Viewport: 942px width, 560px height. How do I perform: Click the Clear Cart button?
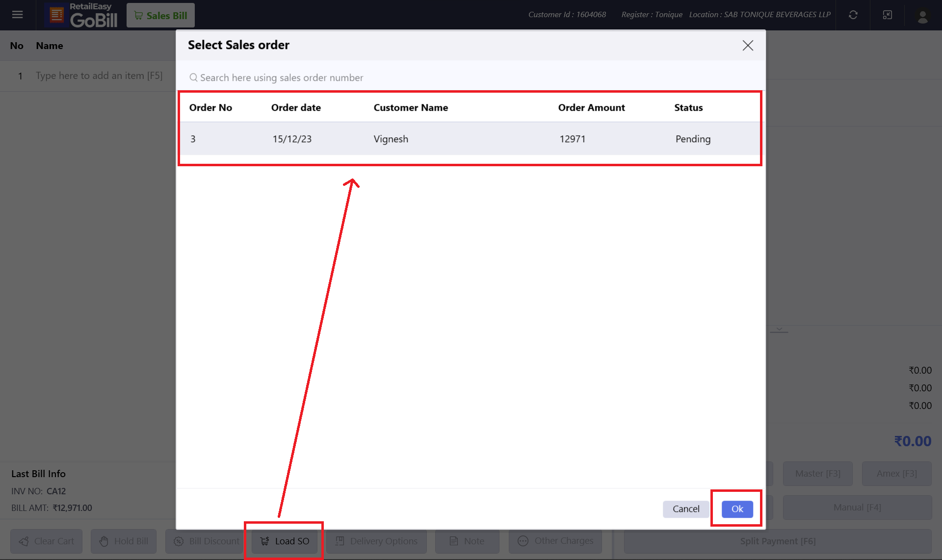tap(47, 541)
